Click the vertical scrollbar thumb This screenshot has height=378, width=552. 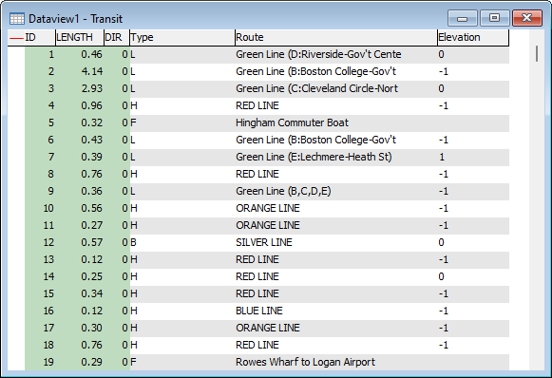(537, 54)
